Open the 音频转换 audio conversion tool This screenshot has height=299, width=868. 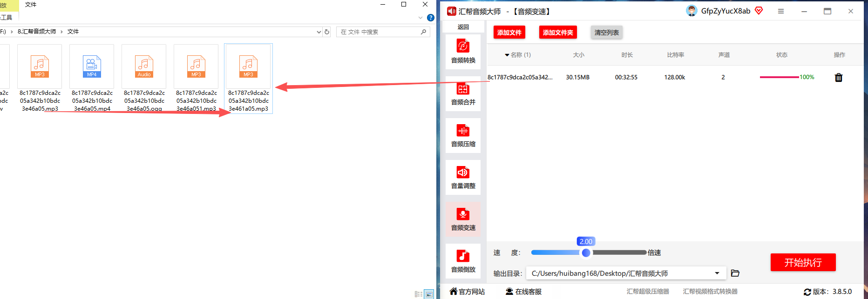pyautogui.click(x=463, y=52)
